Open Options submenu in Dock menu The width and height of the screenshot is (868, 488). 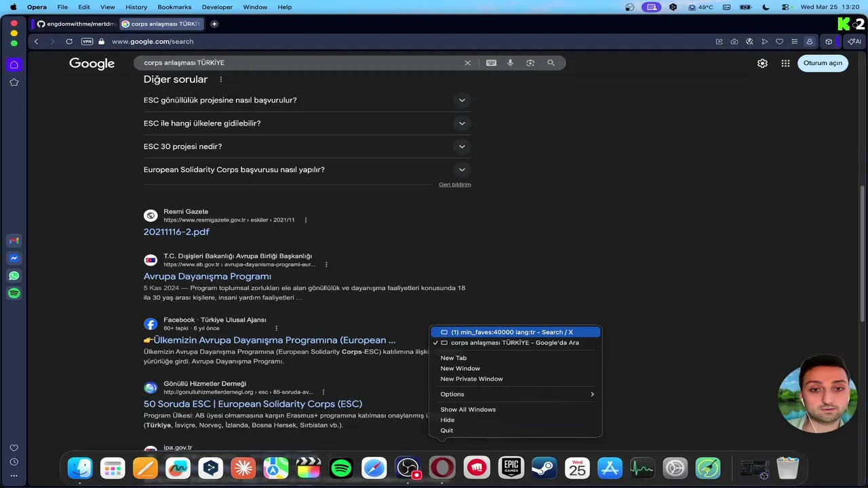point(515,394)
